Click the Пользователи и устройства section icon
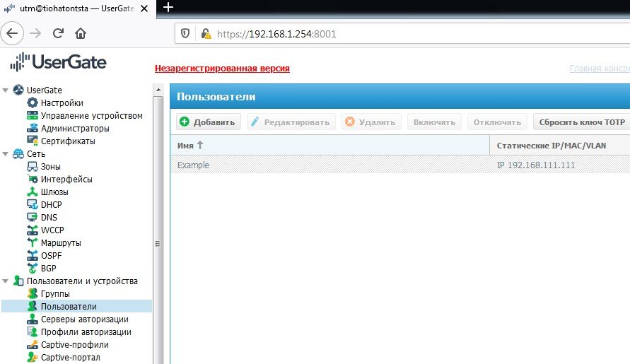 (18, 281)
